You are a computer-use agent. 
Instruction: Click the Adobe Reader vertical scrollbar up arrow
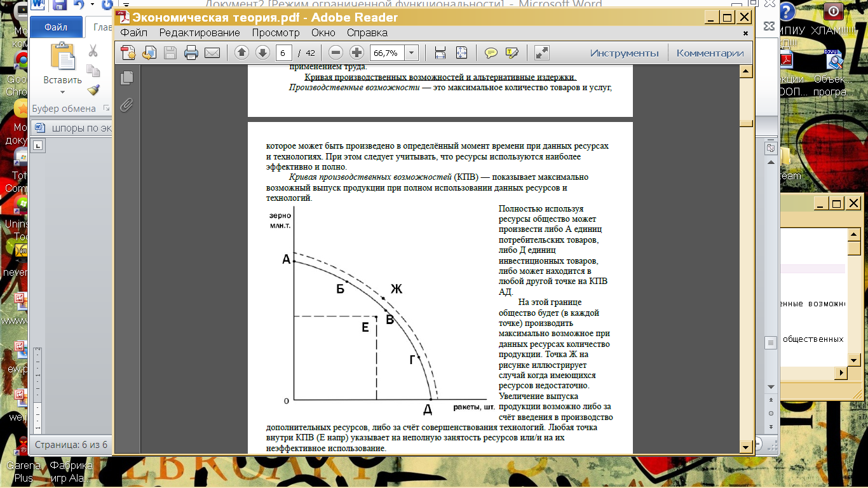[x=747, y=71]
